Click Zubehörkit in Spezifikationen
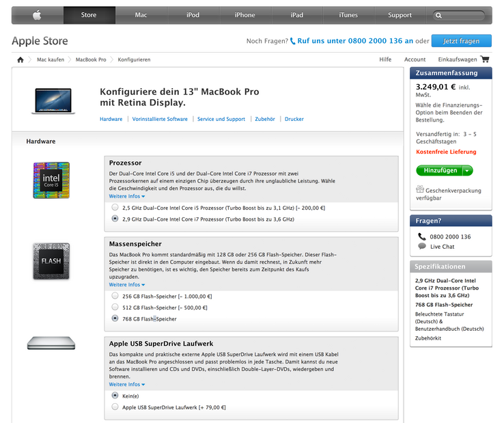 coord(428,338)
